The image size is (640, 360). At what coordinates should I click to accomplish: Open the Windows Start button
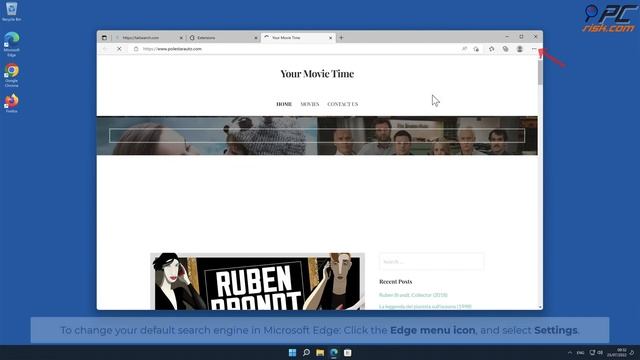[x=292, y=353]
